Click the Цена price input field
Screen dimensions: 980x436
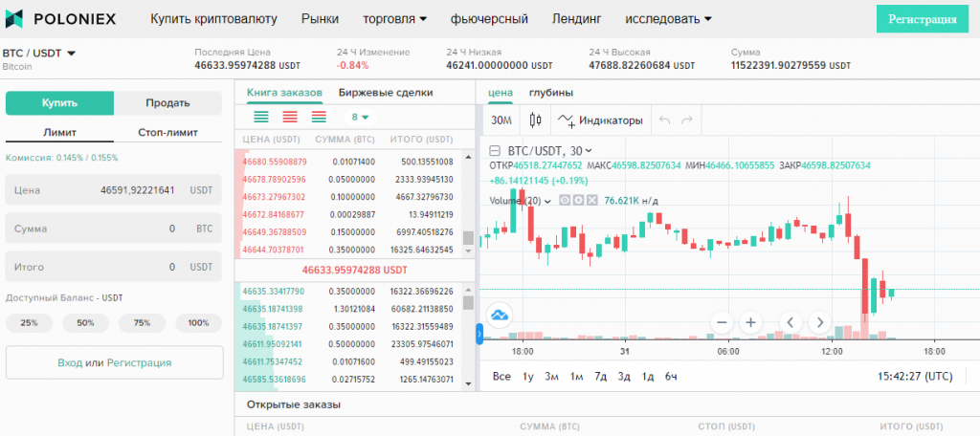click(114, 190)
